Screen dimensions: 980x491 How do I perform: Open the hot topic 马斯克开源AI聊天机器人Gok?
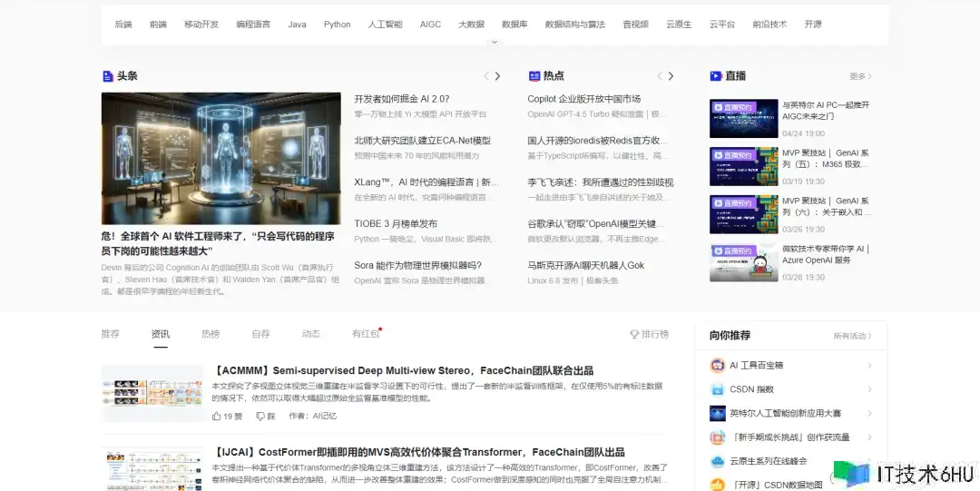click(x=585, y=265)
